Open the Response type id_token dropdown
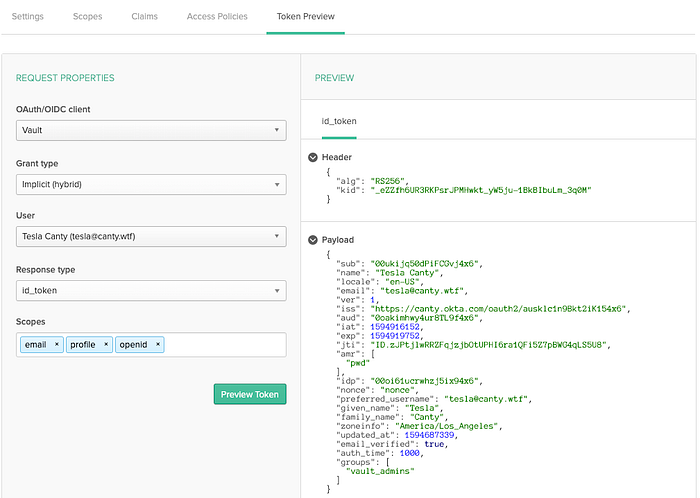Image resolution: width=700 pixels, height=498 pixels. pos(151,290)
